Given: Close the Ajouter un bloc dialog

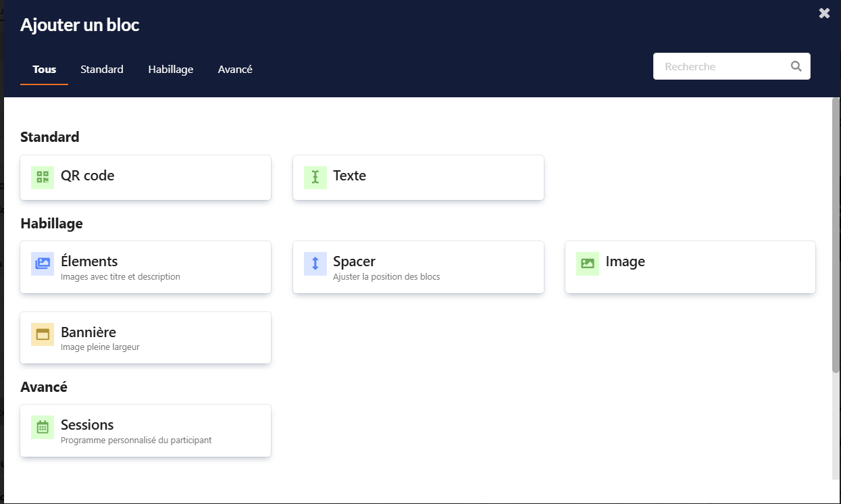Looking at the screenshot, I should pyautogui.click(x=824, y=14).
